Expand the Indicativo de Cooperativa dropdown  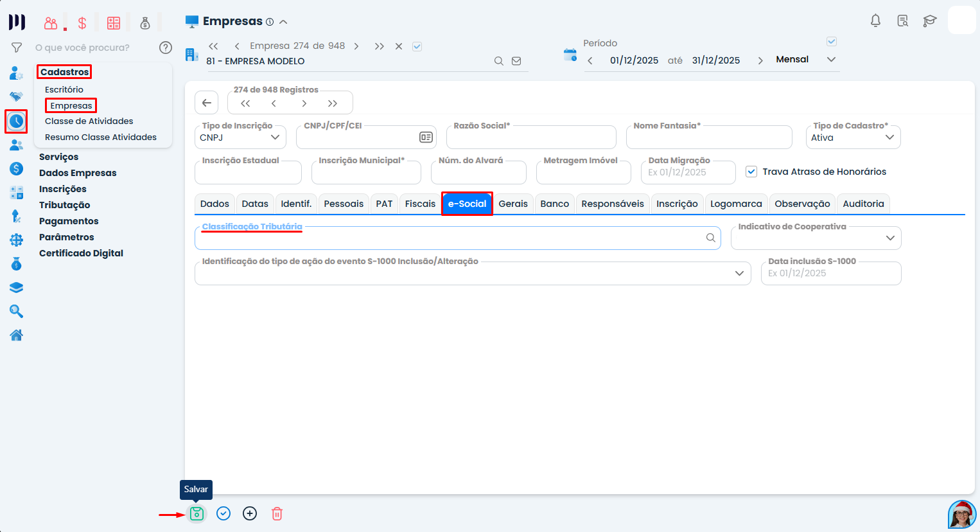(889, 238)
